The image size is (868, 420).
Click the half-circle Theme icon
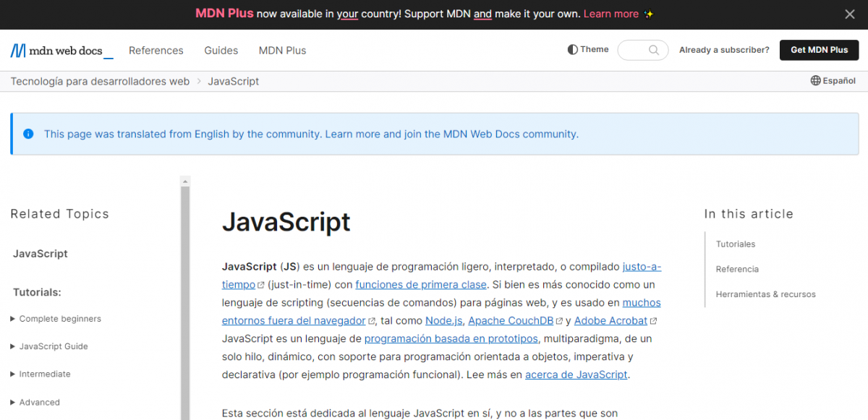pos(573,50)
